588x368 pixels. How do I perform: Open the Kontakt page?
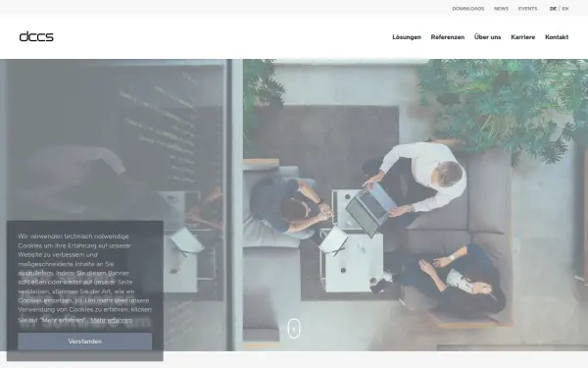557,37
